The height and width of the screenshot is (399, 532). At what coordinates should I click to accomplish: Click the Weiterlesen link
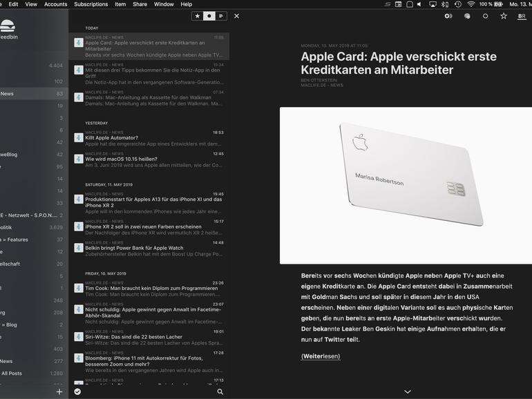[x=321, y=356]
